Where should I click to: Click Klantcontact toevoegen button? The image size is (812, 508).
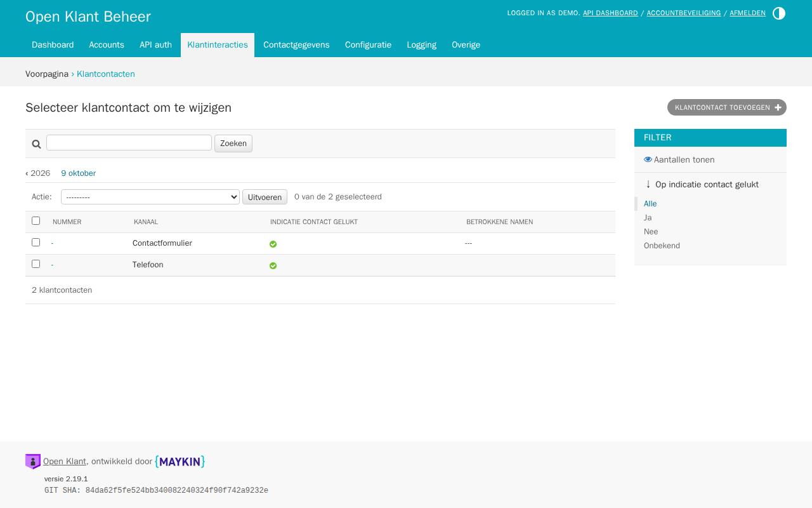(727, 107)
